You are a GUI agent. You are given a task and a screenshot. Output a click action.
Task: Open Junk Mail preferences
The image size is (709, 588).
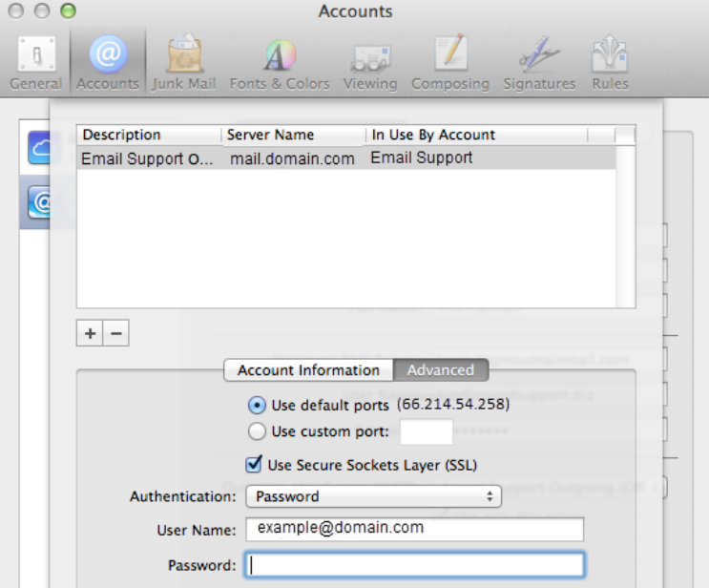pyautogui.click(x=186, y=62)
